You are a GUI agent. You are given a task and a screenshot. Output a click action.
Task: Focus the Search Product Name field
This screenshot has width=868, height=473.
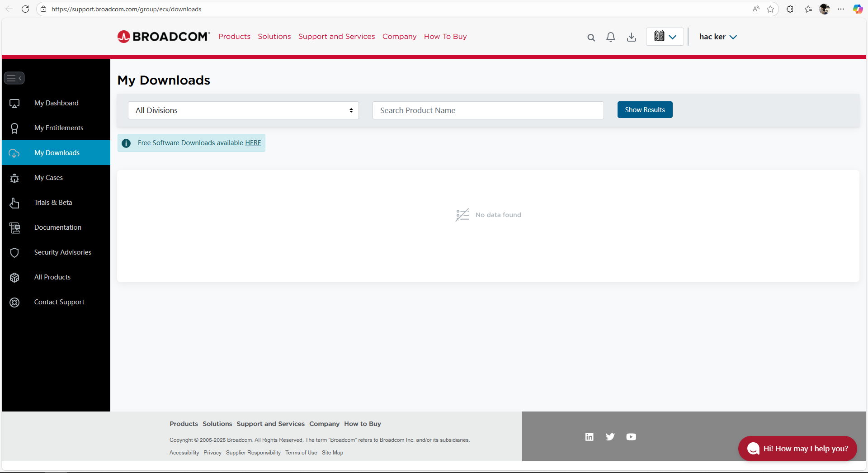click(488, 110)
